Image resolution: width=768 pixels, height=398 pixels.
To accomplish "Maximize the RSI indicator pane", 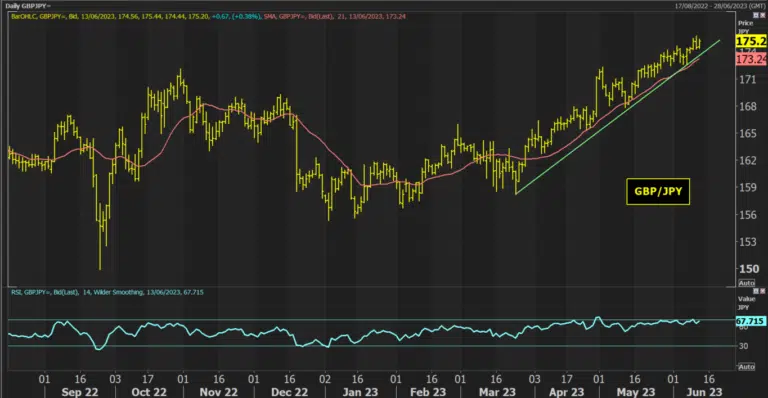I will coord(756,291).
